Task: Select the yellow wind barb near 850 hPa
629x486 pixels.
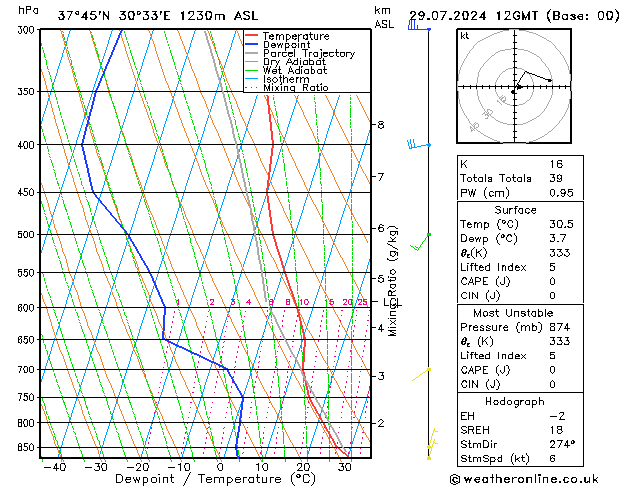Action: [x=432, y=440]
